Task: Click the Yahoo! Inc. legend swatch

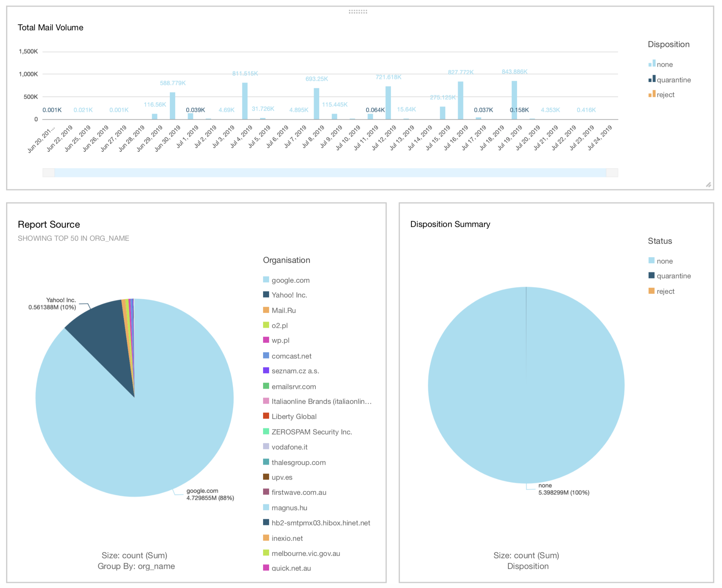Action: [x=266, y=294]
